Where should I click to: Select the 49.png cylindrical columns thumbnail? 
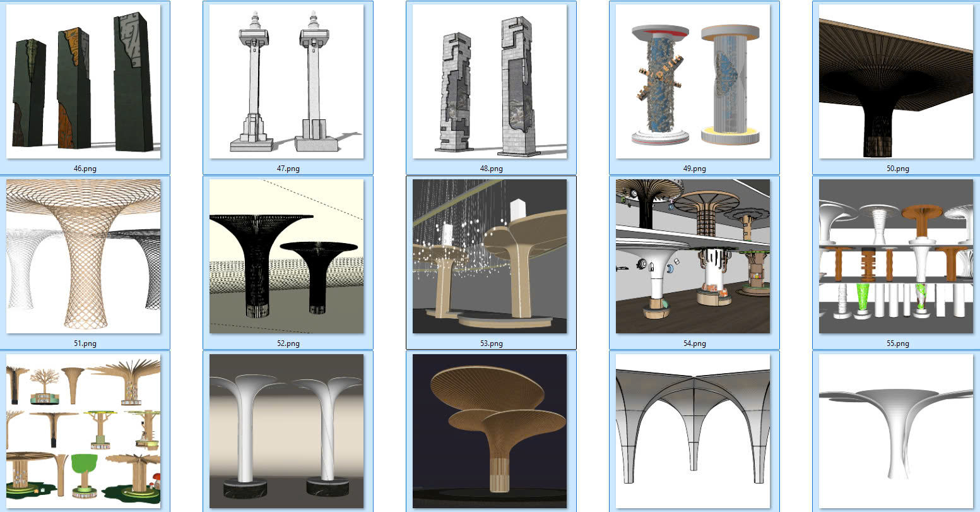coord(694,81)
